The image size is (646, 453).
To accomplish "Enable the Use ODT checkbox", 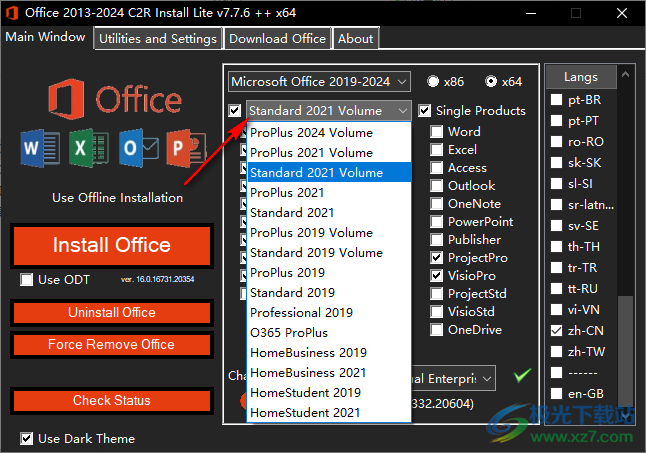I will [26, 280].
